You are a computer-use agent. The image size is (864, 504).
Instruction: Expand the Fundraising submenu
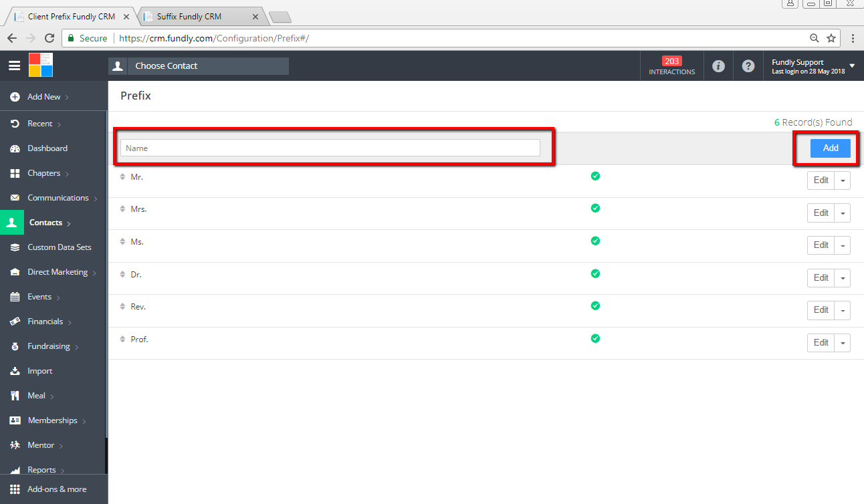(77, 348)
